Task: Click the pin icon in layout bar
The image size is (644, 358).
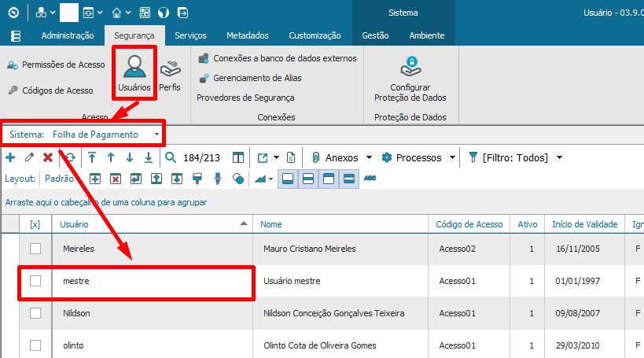Action: pos(218,179)
